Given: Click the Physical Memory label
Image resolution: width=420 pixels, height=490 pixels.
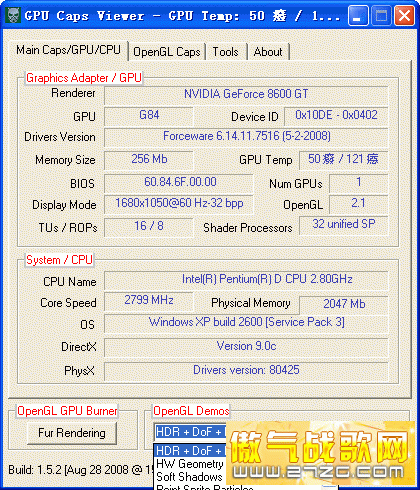Looking at the screenshot, I should [x=251, y=303].
